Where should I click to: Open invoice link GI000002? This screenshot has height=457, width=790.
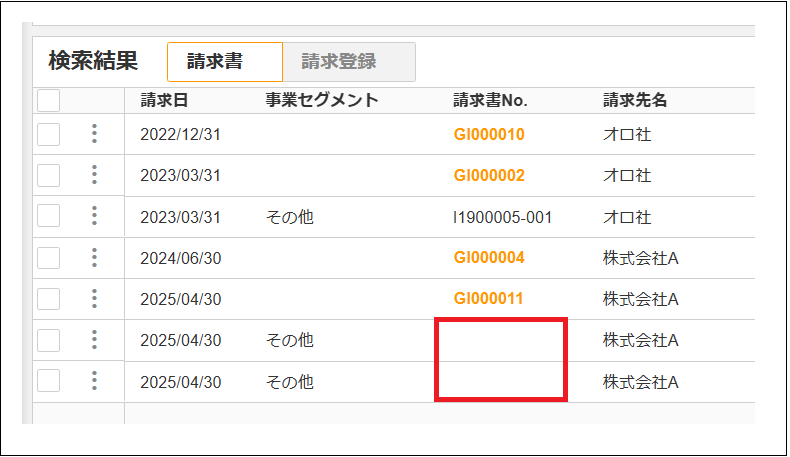coord(489,175)
